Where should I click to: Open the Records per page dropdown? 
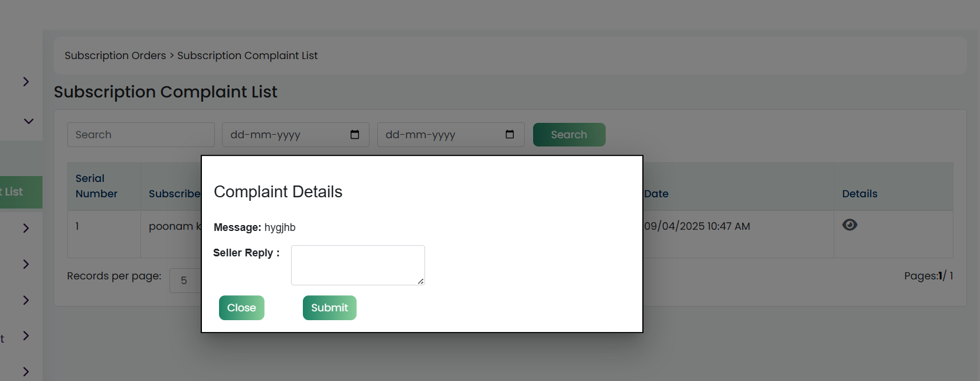(185, 281)
